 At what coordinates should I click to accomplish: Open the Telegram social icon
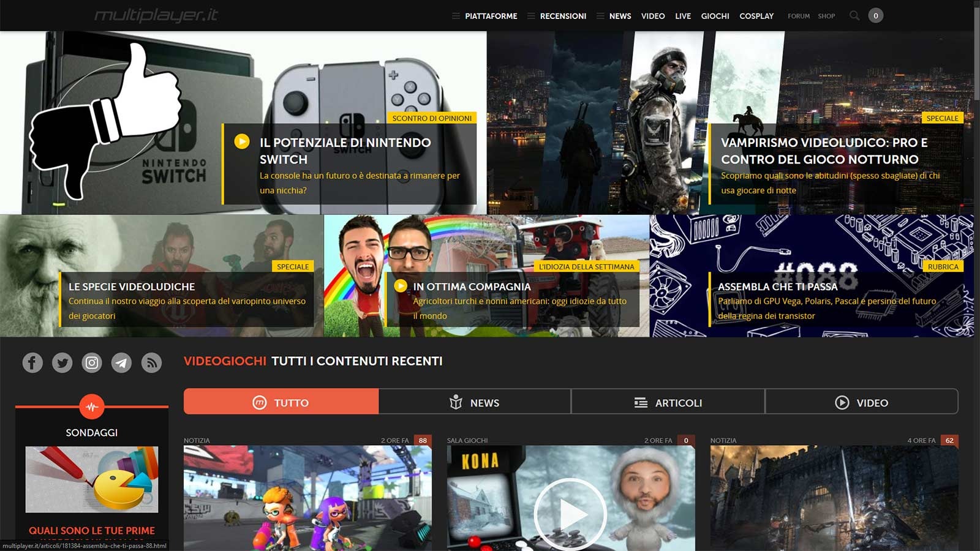point(121,363)
